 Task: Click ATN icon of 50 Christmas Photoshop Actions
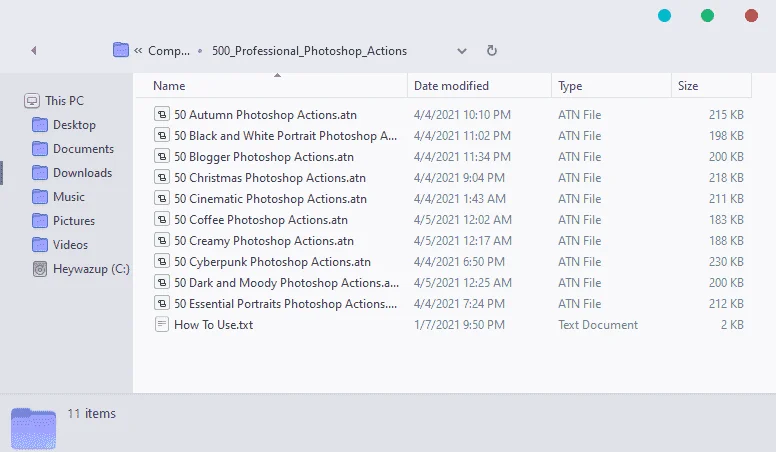(x=161, y=177)
